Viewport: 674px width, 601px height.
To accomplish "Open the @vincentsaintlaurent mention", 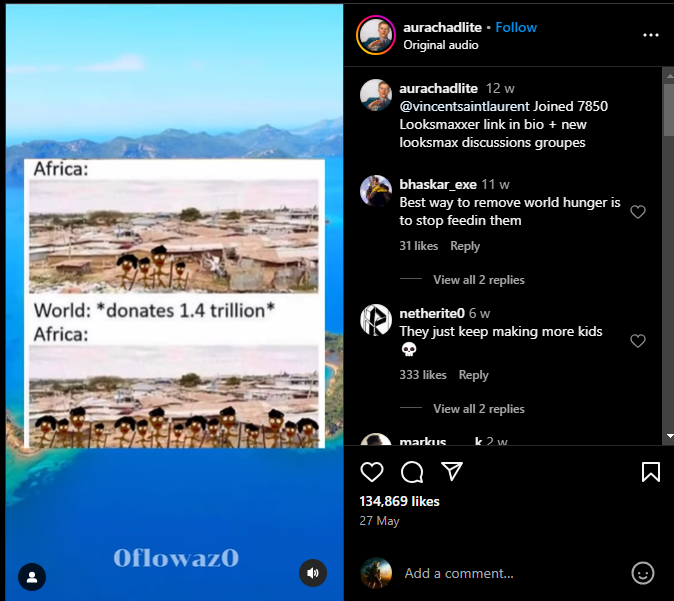I will click(465, 106).
